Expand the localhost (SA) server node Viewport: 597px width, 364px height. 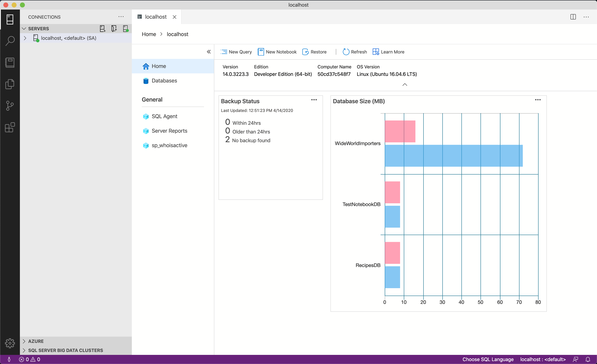tap(25, 38)
